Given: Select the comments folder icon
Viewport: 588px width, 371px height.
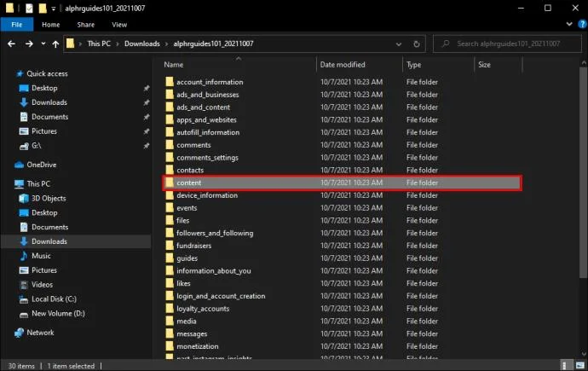Looking at the screenshot, I should (170, 145).
